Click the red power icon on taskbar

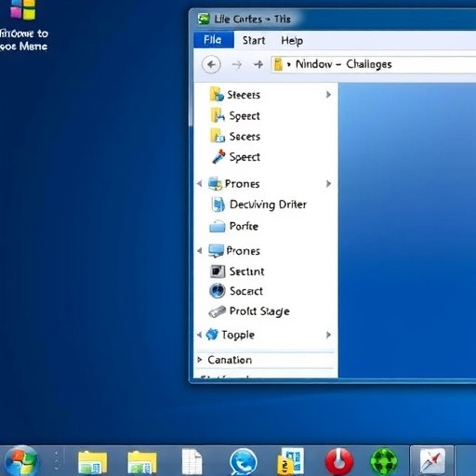click(x=339, y=462)
